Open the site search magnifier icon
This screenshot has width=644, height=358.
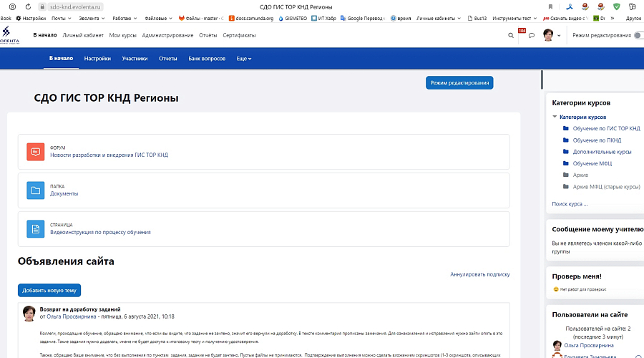coord(510,35)
